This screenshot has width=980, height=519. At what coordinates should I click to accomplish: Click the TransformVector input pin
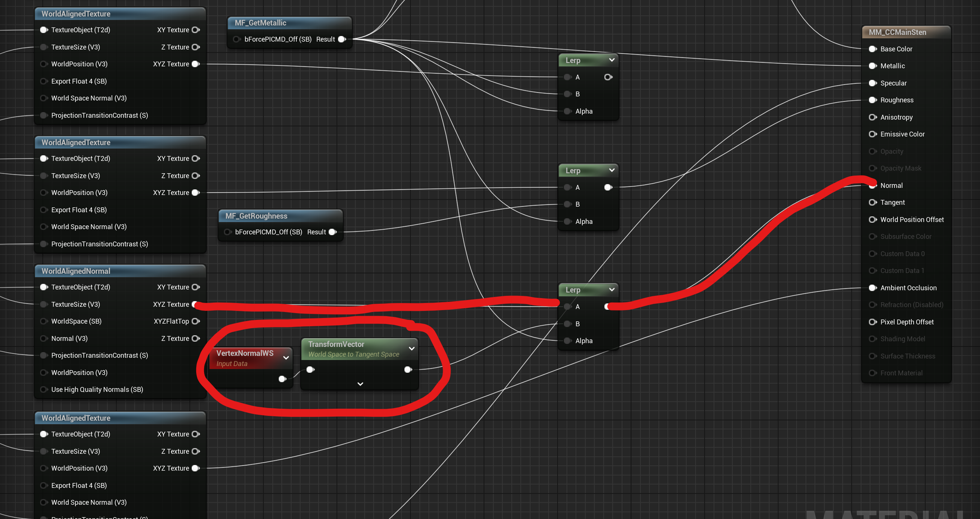310,370
